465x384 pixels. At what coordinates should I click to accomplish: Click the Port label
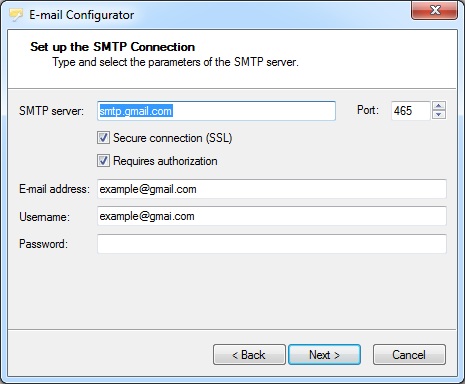pos(368,110)
